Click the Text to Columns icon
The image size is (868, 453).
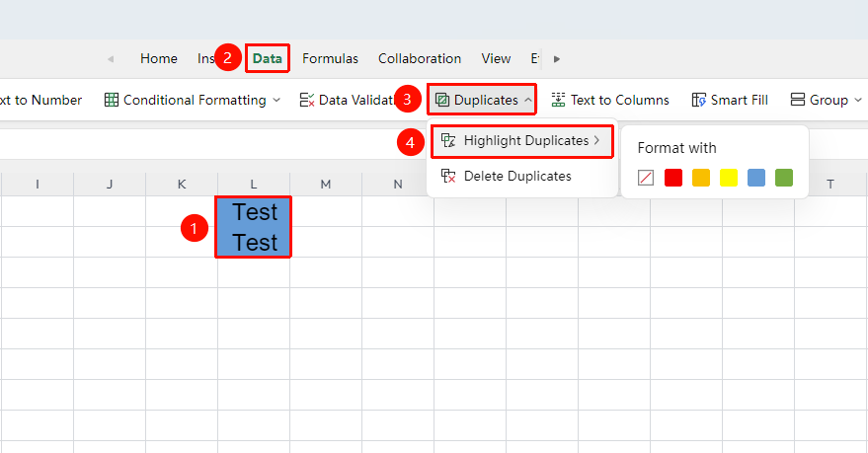[x=558, y=100]
